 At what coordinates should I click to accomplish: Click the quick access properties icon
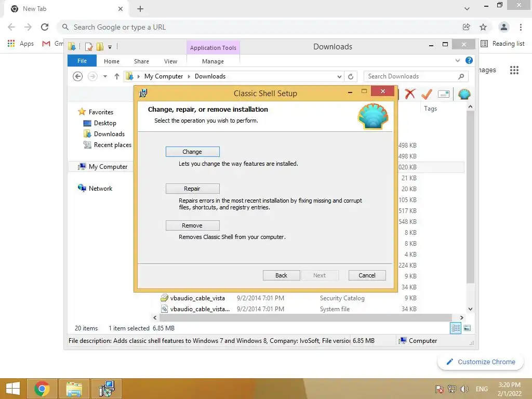tap(89, 46)
